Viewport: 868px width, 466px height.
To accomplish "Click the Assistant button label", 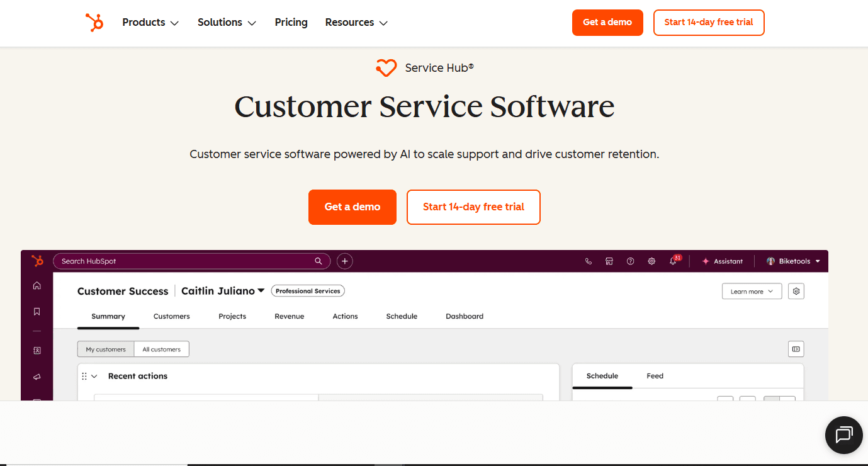I will point(728,261).
